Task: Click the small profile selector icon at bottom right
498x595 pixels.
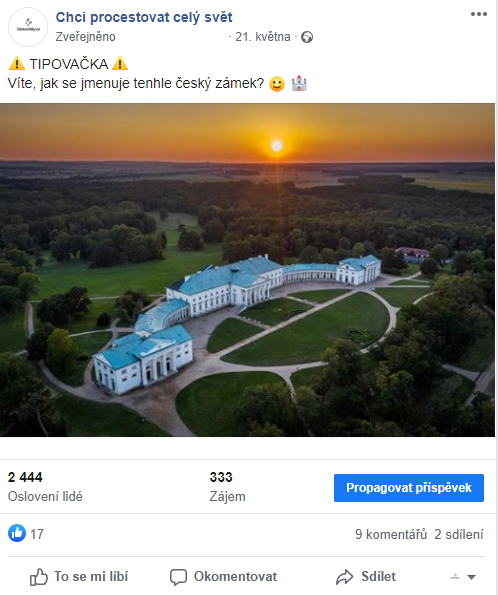Action: [455, 577]
